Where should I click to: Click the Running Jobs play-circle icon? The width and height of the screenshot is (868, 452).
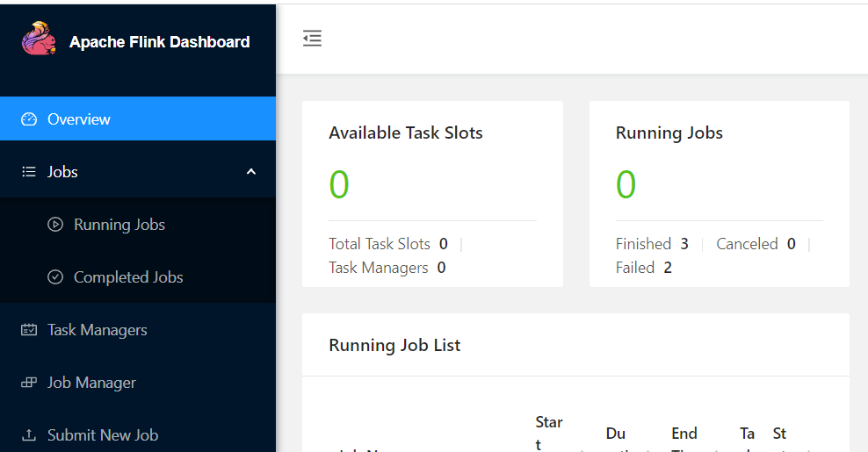click(x=55, y=224)
